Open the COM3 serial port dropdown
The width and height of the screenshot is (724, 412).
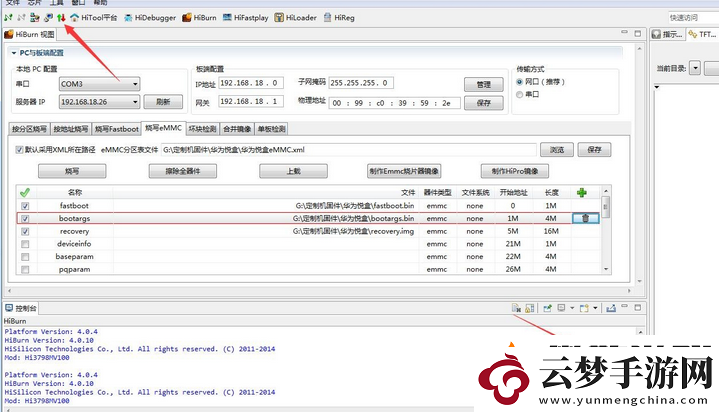[x=99, y=84]
